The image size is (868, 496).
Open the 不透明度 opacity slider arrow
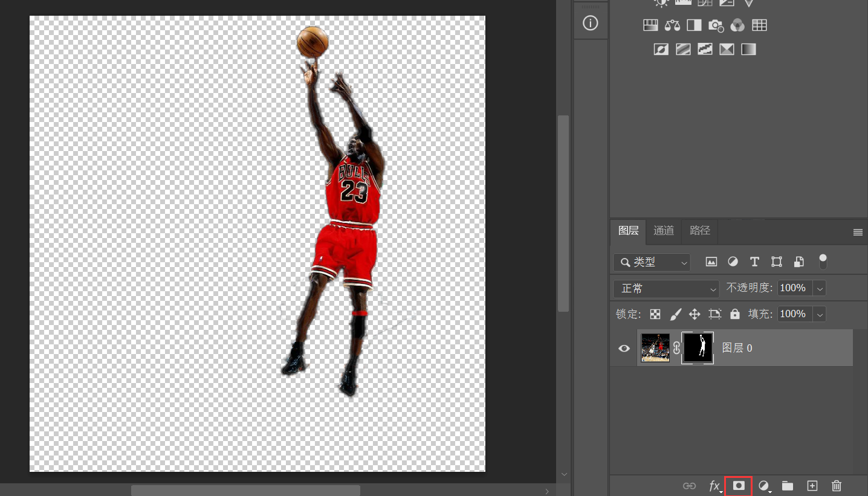click(820, 288)
